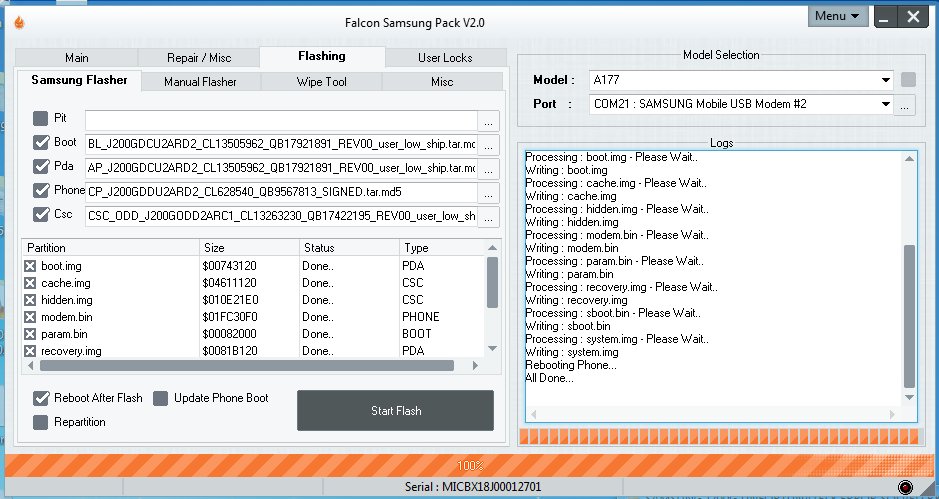Click the Phone file path field
The width and height of the screenshot is (939, 499).
[281, 193]
